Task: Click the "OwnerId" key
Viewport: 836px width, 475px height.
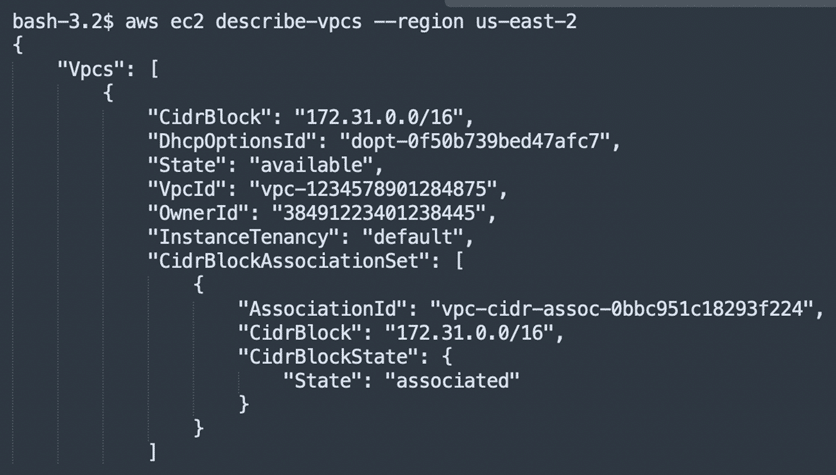Action: pyautogui.click(x=199, y=213)
